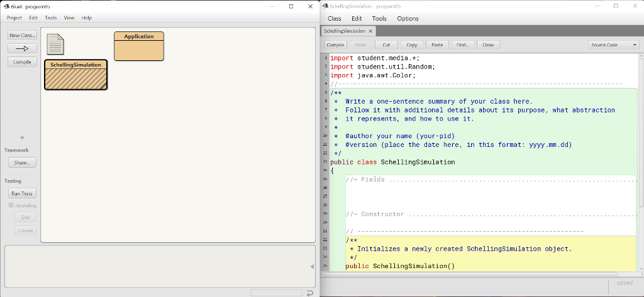The image size is (644, 297).
Task: Open the README text file icon
Action: click(55, 44)
